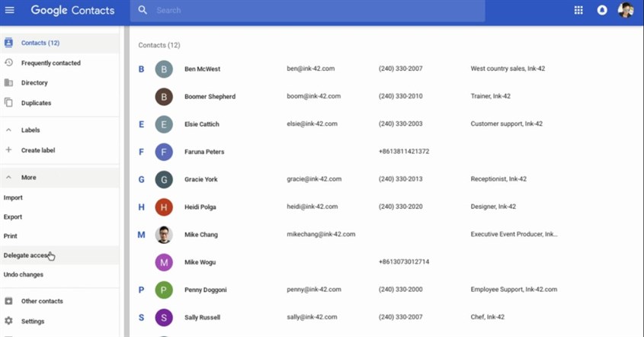
Task: Click Elsie Cattich's avatar
Action: click(x=164, y=124)
